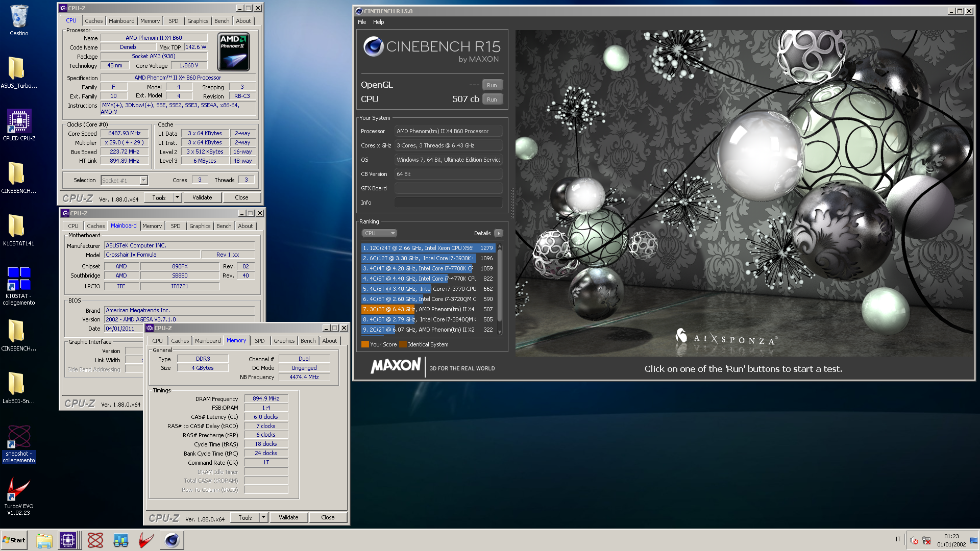Screen dimensions: 980x551
Task: Select ranking entry 7 AMD Phenom 507
Action: 428,309
